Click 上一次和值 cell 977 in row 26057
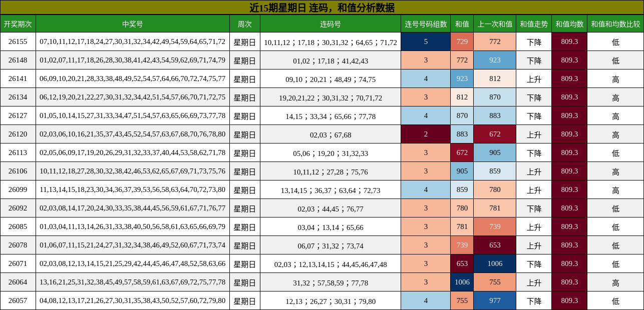 click(495, 301)
